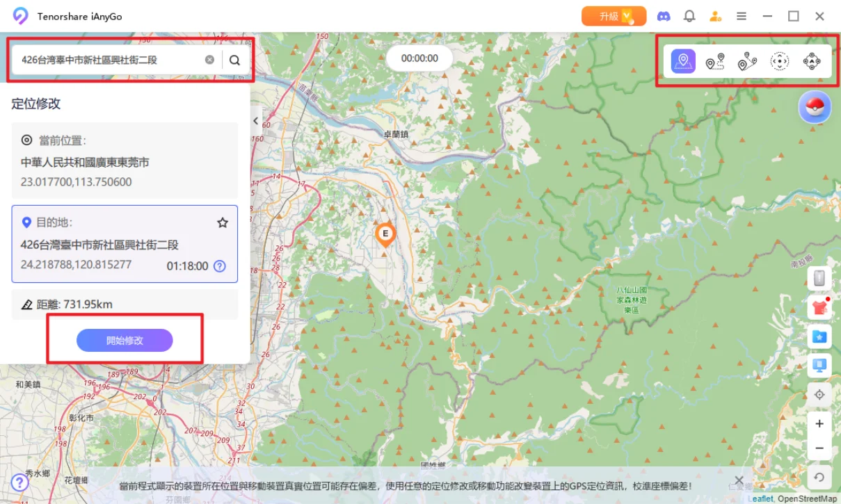Open the monitor screen icon on right sidebar
Viewport: 841px width, 504px height.
click(819, 366)
